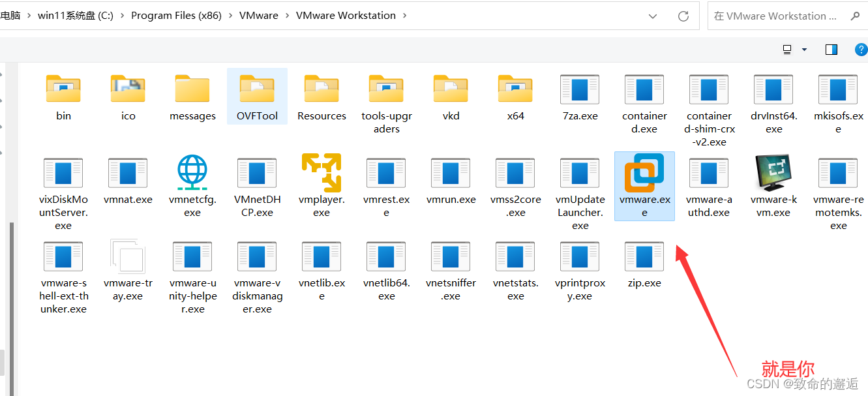The image size is (868, 396).
Task: Select vmware-vdiskmanager.exe file
Action: pyautogui.click(x=257, y=277)
